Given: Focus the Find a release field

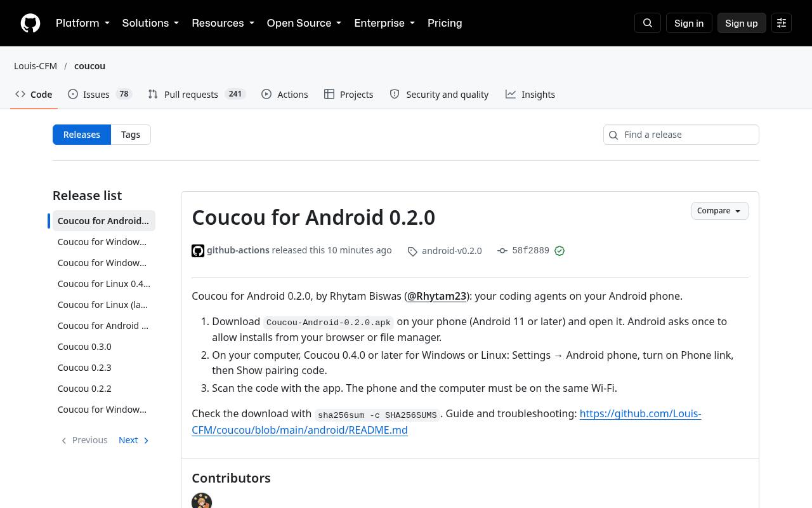Looking at the screenshot, I should [x=681, y=135].
